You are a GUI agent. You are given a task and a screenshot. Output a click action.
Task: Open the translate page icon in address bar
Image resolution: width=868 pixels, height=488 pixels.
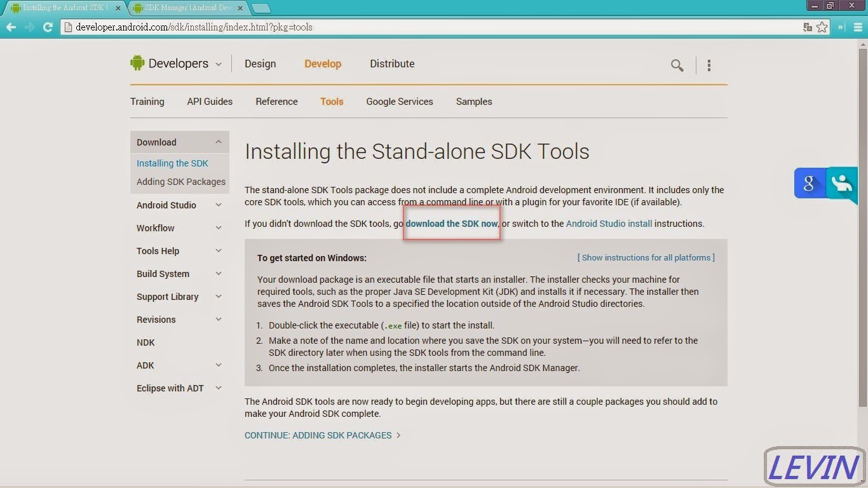point(808,27)
